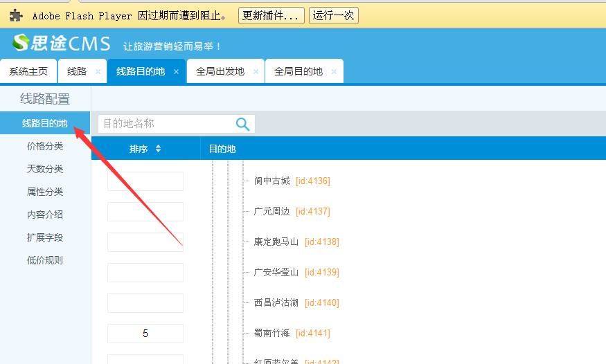Close the 全局出发地 tab
606x364 pixels.
coord(256,71)
